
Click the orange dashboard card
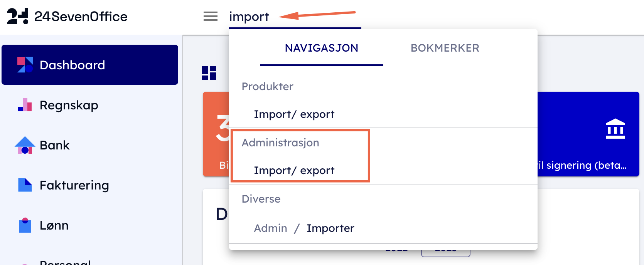pos(216,134)
